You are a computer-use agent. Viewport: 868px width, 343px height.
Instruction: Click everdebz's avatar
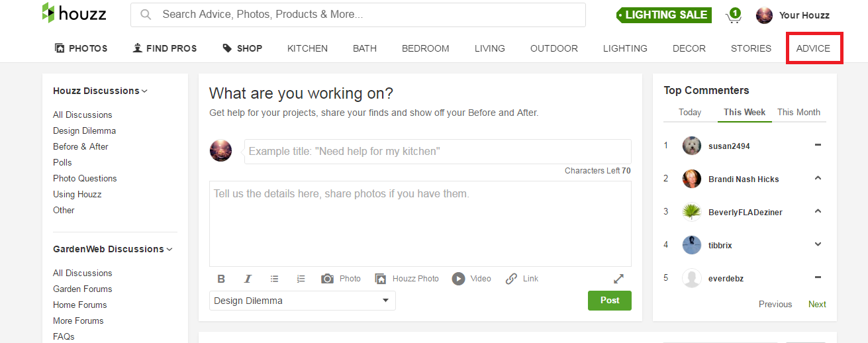click(x=691, y=278)
